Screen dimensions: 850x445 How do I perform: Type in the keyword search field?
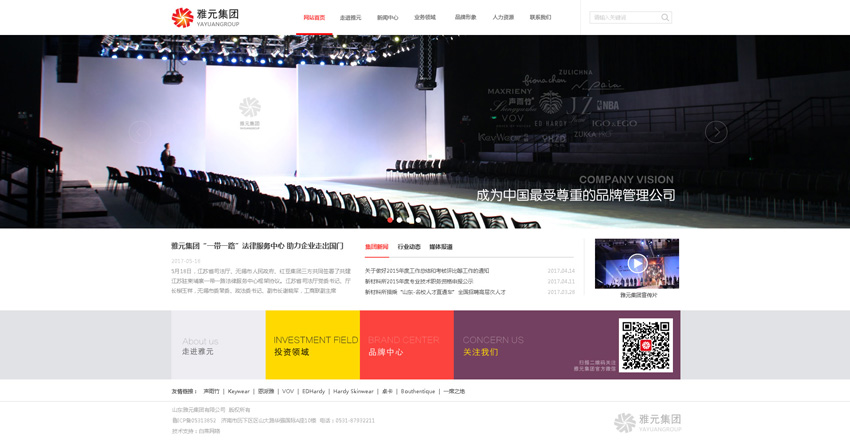(624, 17)
